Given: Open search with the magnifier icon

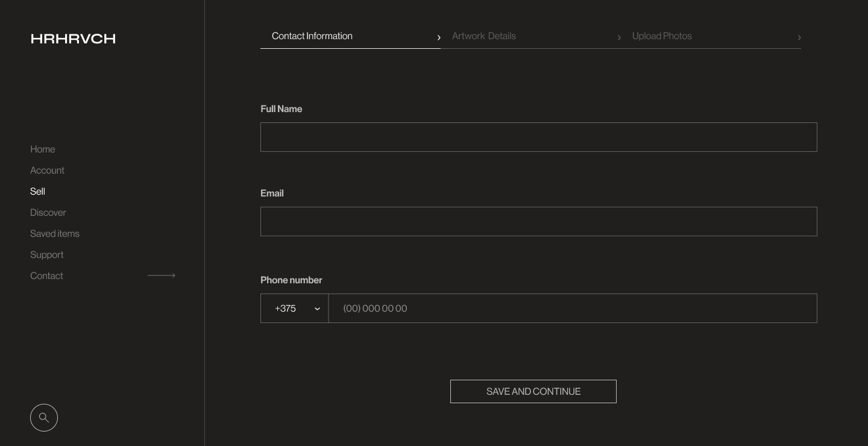Looking at the screenshot, I should (x=44, y=418).
